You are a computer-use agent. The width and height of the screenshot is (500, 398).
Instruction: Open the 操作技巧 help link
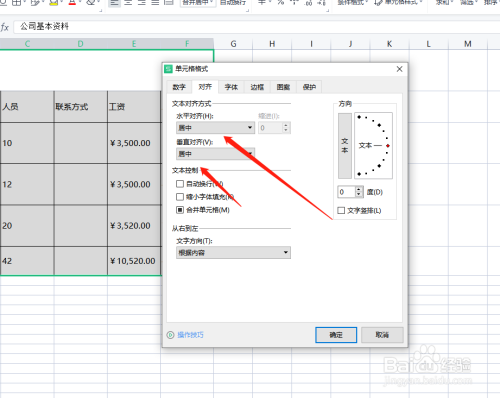[x=190, y=335]
